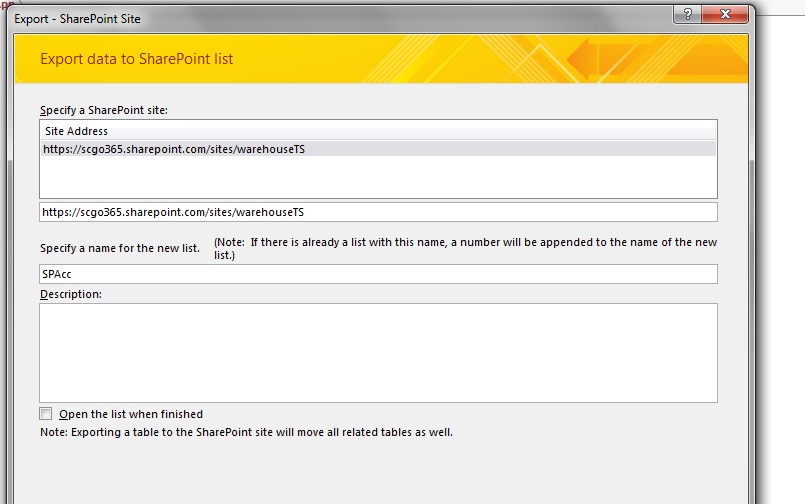Click the SharePoint site URL input field
Viewport: 805px width, 504px height.
(x=378, y=212)
